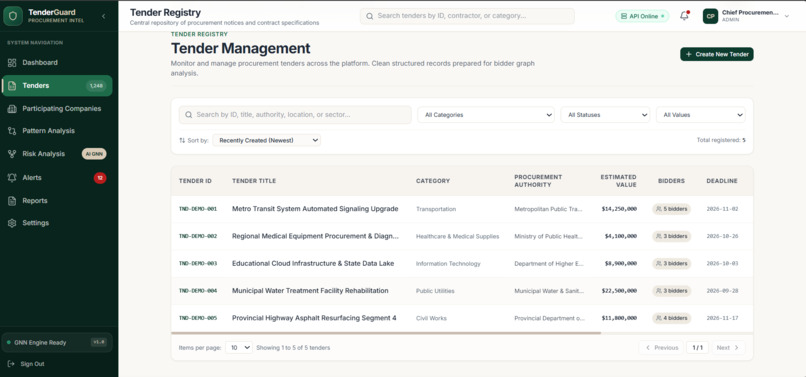
Task: Click the Reports file icon
Action: coord(12,201)
